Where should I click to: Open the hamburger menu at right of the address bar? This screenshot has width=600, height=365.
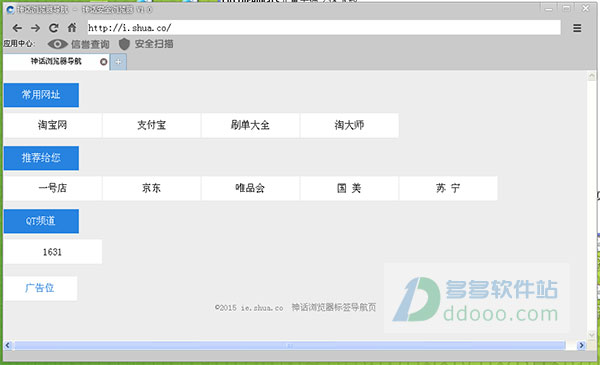point(577,28)
